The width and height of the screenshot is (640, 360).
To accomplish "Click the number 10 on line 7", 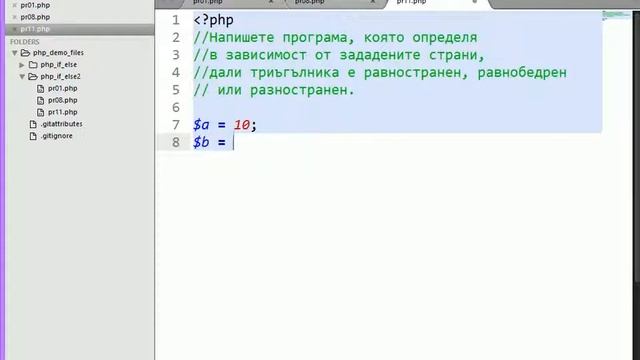I will coord(242,125).
